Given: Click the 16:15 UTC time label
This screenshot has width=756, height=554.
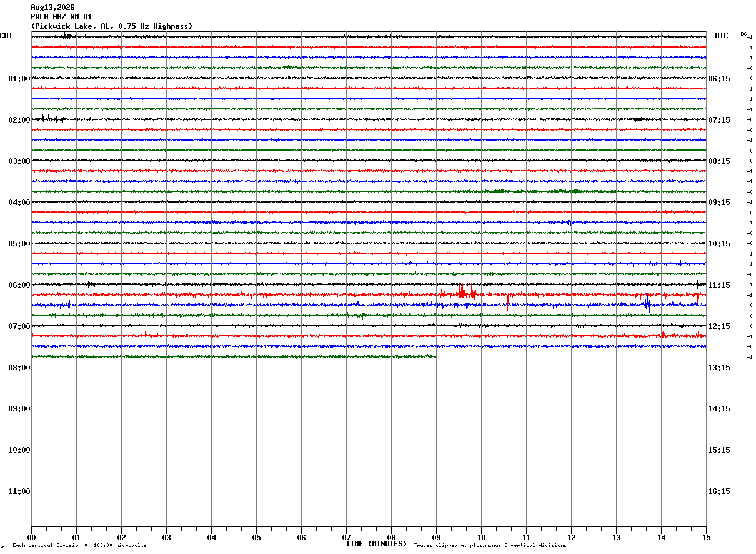Looking at the screenshot, I should tap(719, 491).
